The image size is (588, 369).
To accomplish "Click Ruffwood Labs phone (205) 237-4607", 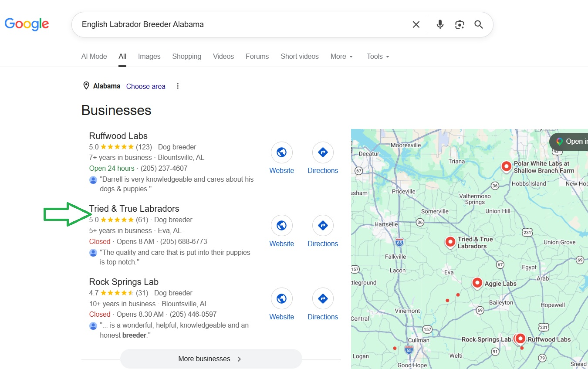I will (x=164, y=169).
